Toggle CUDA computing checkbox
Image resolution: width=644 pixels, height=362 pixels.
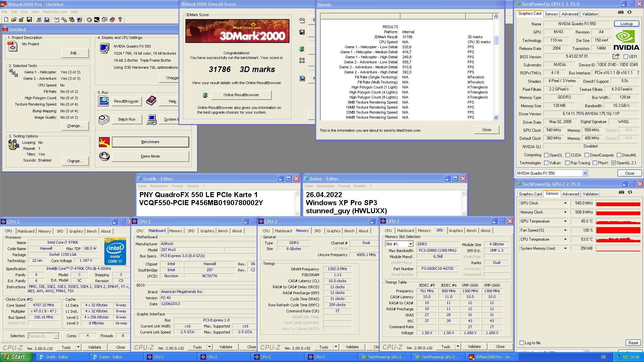tap(568, 155)
